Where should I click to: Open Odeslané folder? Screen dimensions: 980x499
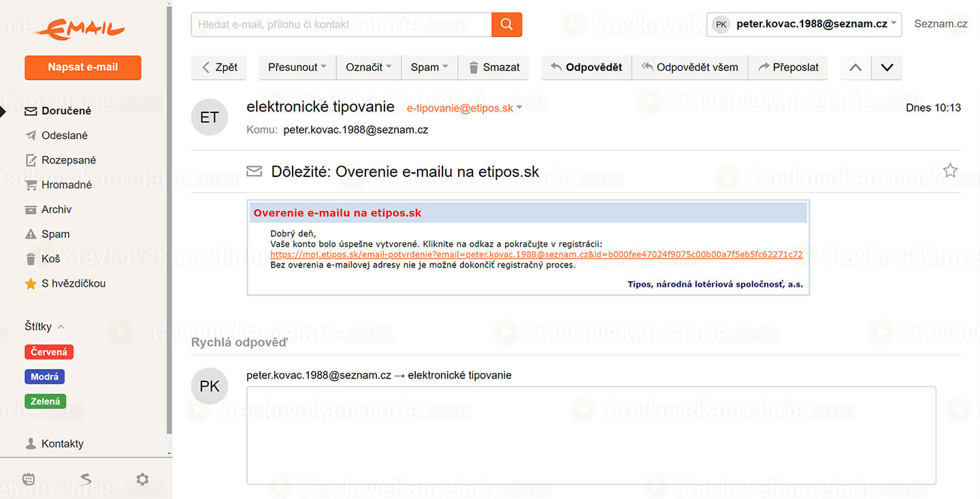pos(65,135)
